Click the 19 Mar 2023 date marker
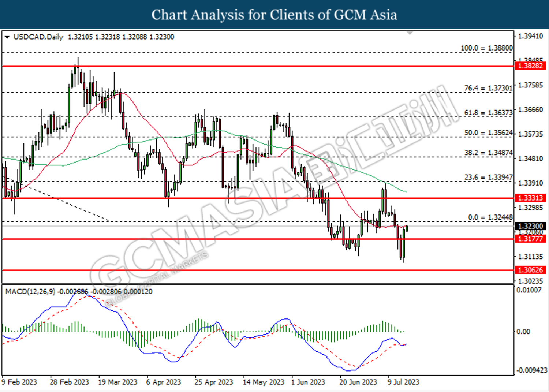 click(117, 382)
